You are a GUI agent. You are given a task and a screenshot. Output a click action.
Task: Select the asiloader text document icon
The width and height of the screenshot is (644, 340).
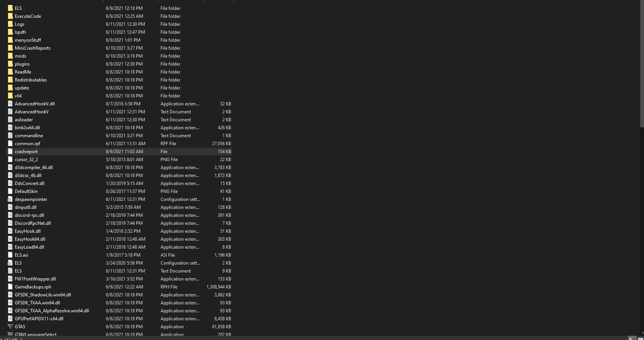[x=10, y=119]
